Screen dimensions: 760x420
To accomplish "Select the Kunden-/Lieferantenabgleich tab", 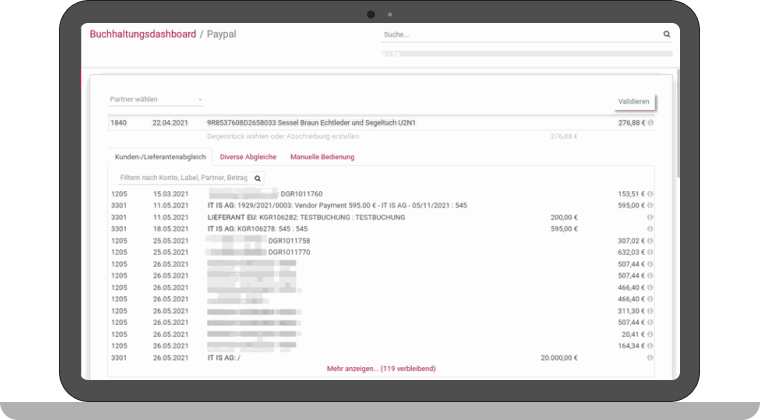I will coord(161,157).
